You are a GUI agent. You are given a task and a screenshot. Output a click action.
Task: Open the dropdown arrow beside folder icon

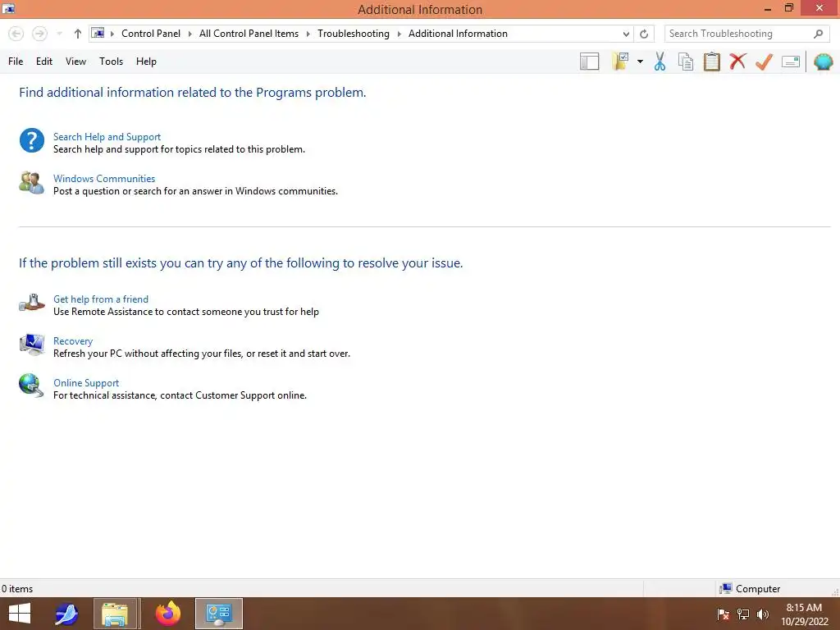[x=640, y=62]
